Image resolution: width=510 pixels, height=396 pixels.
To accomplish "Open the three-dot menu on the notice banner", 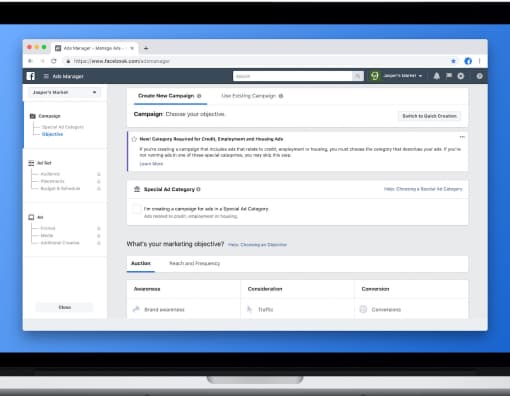I will [462, 137].
